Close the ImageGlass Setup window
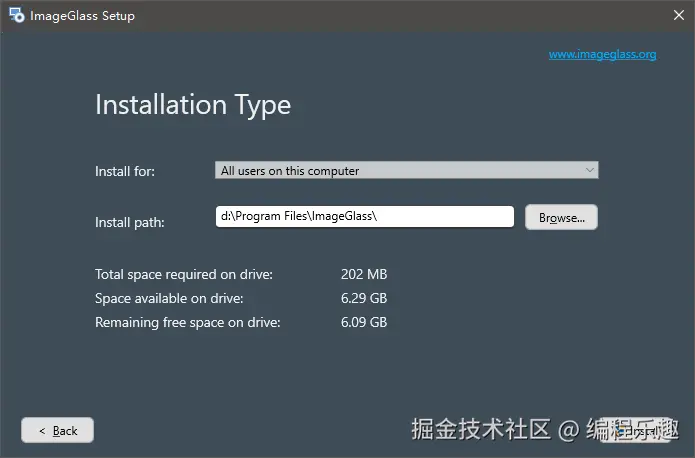This screenshot has width=695, height=458. [x=679, y=16]
